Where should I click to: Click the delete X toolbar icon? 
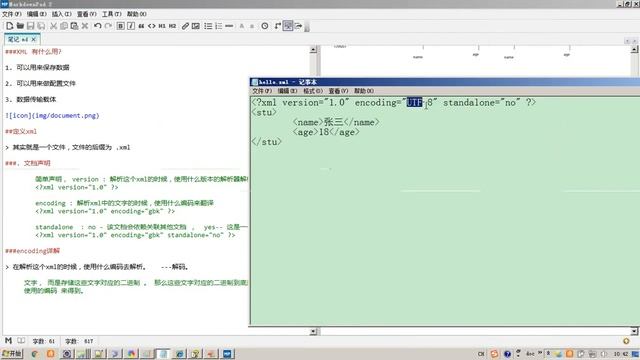[x=85, y=26]
